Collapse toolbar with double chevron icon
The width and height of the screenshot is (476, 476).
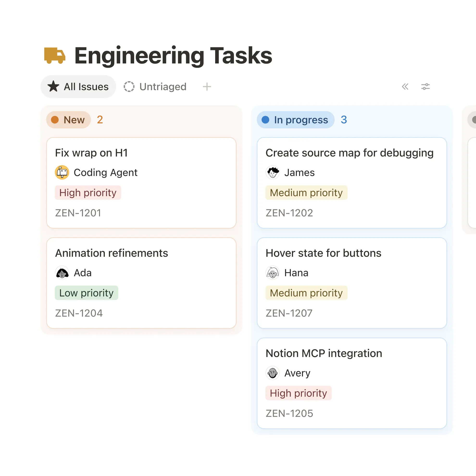(x=405, y=87)
